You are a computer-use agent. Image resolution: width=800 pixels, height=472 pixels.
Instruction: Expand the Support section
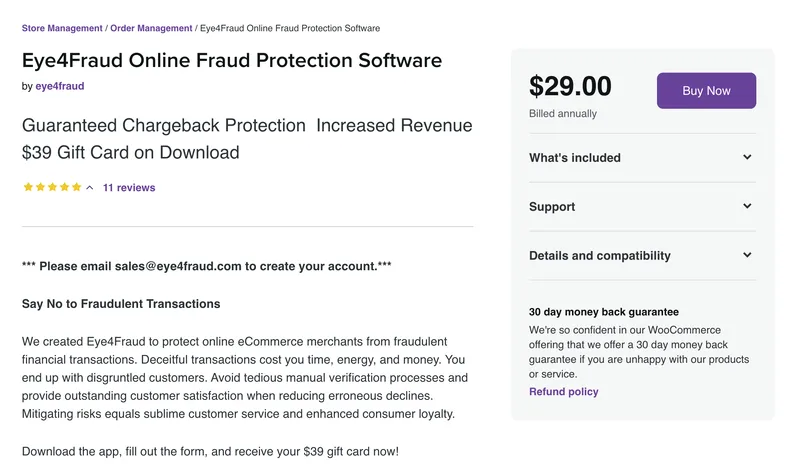[552, 207]
